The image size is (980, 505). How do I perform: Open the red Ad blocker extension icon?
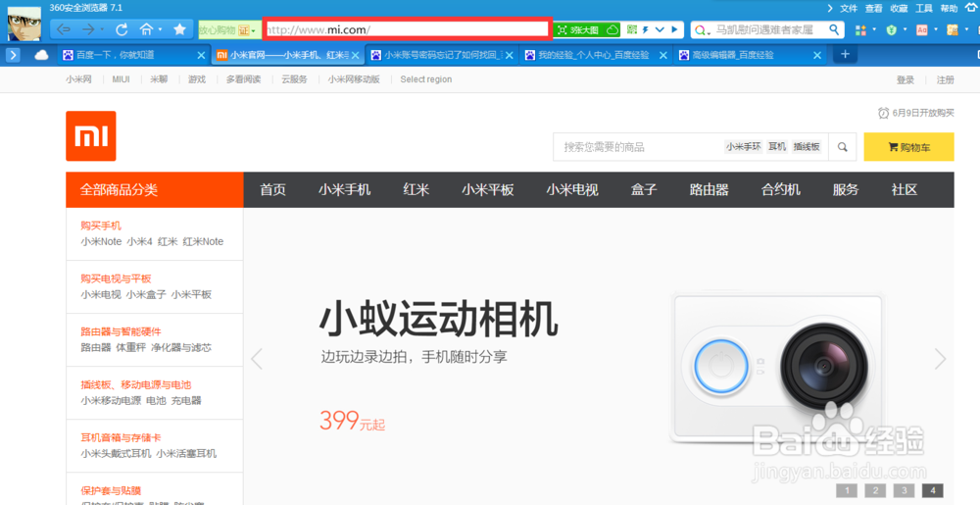pos(922,30)
